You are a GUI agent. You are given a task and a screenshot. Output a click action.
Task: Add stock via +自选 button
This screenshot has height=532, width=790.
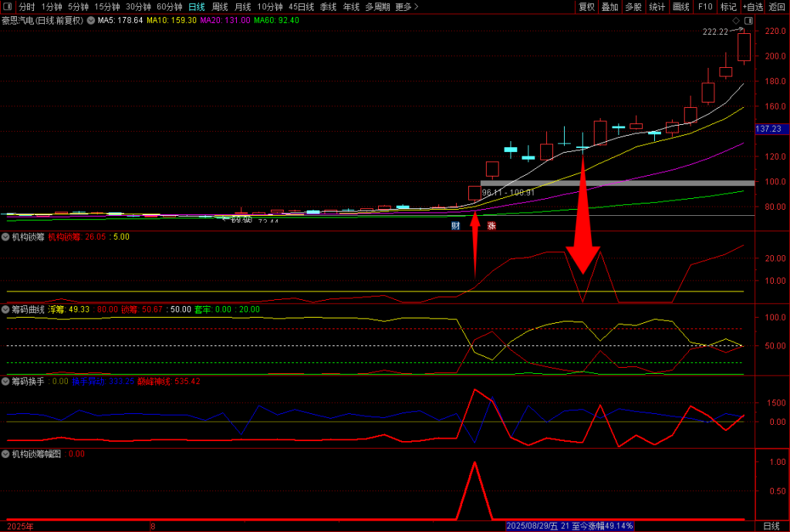(x=753, y=7)
